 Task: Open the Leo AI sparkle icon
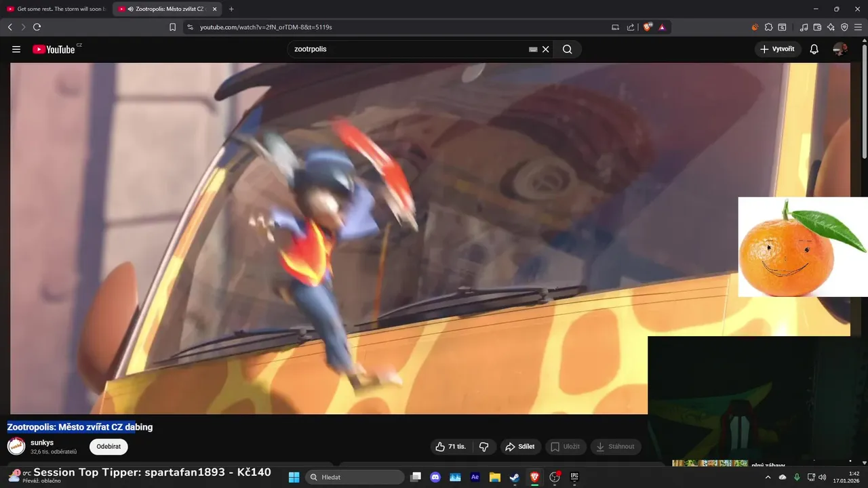coord(831,27)
